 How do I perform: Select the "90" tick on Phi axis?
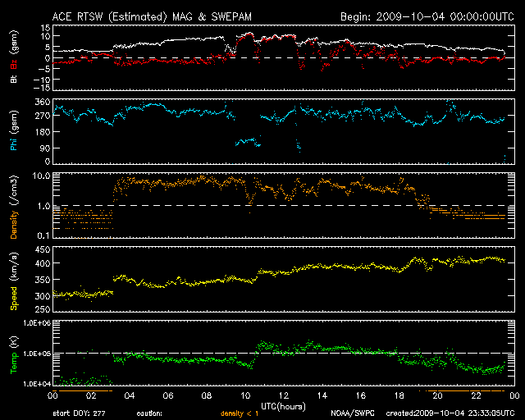point(46,148)
